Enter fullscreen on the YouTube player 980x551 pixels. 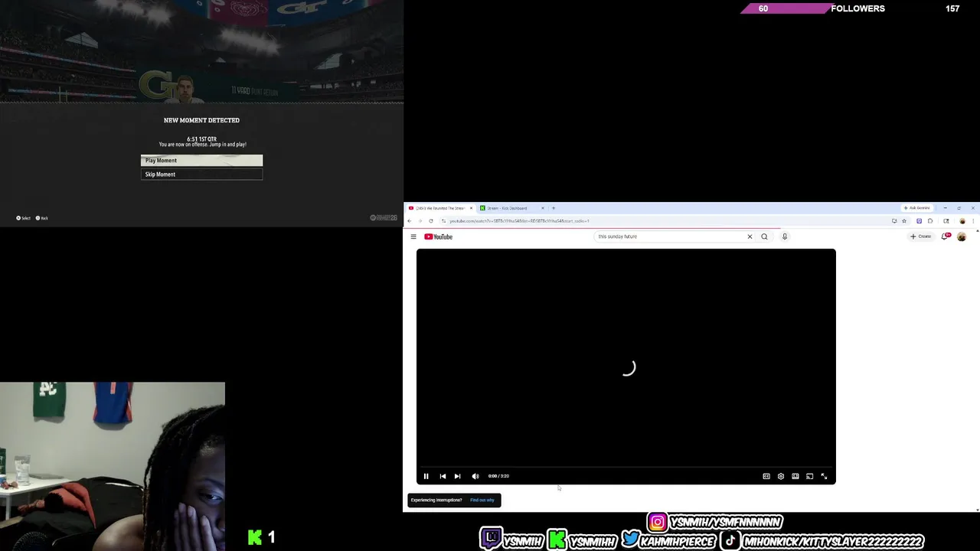825,476
